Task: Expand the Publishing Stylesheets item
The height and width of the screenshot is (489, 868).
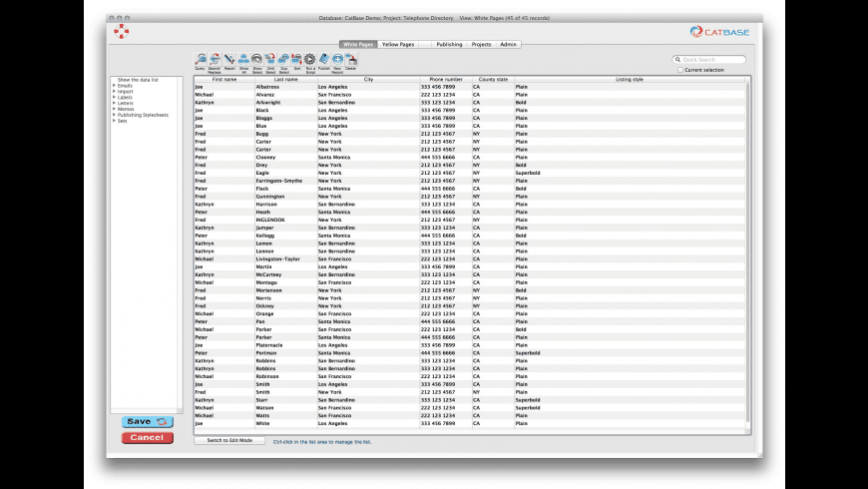Action: click(115, 115)
